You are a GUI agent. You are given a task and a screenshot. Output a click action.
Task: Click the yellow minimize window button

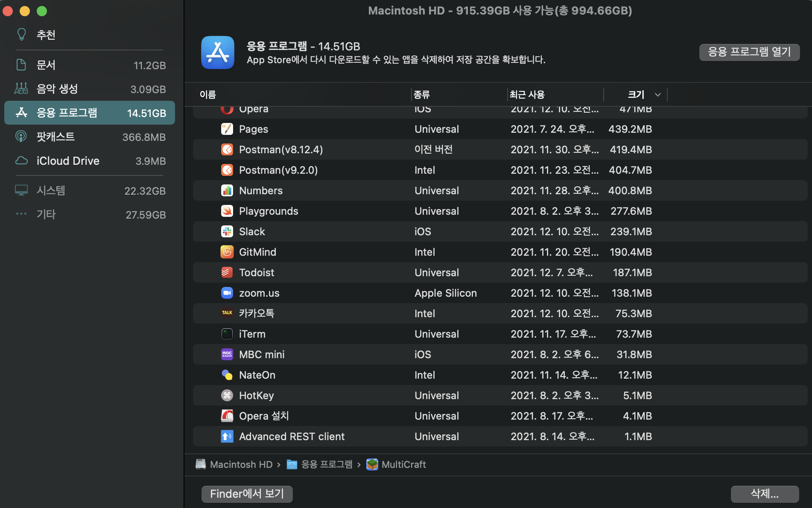(x=25, y=11)
